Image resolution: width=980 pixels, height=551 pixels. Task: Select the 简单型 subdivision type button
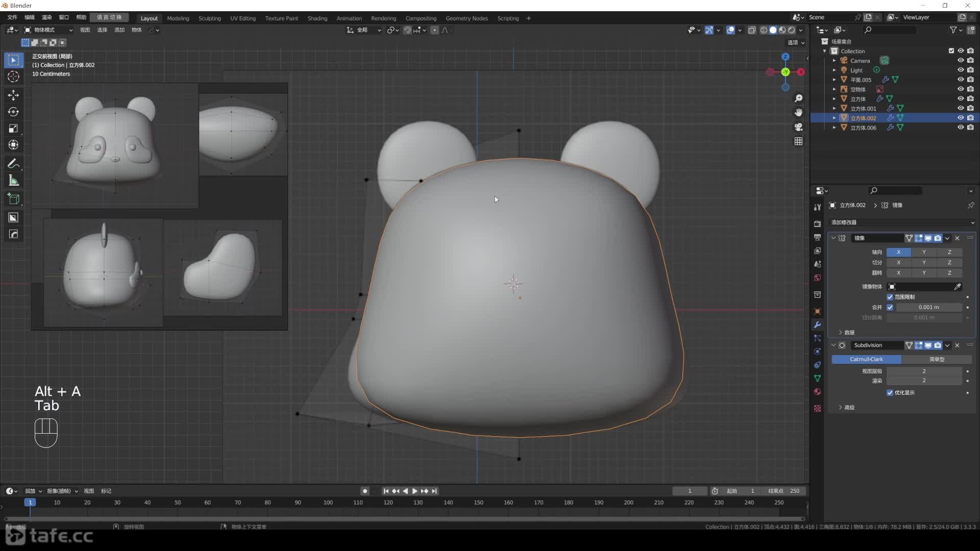coord(937,359)
